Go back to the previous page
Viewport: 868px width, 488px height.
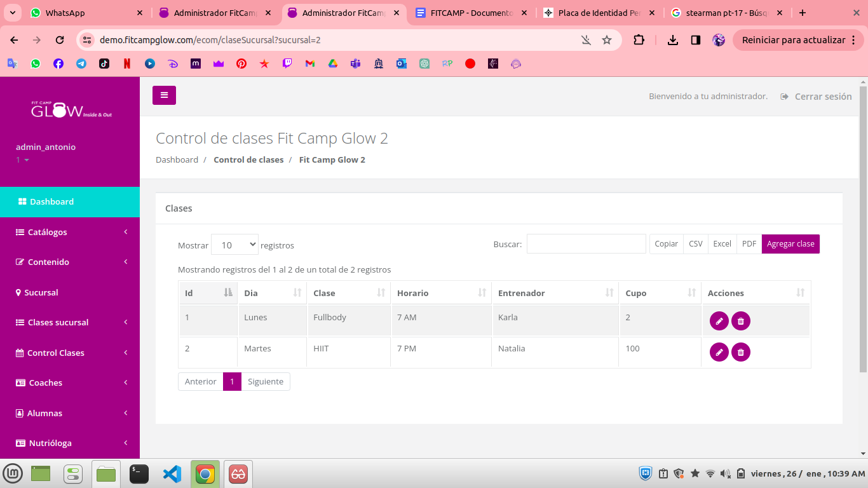pyautogui.click(x=15, y=40)
